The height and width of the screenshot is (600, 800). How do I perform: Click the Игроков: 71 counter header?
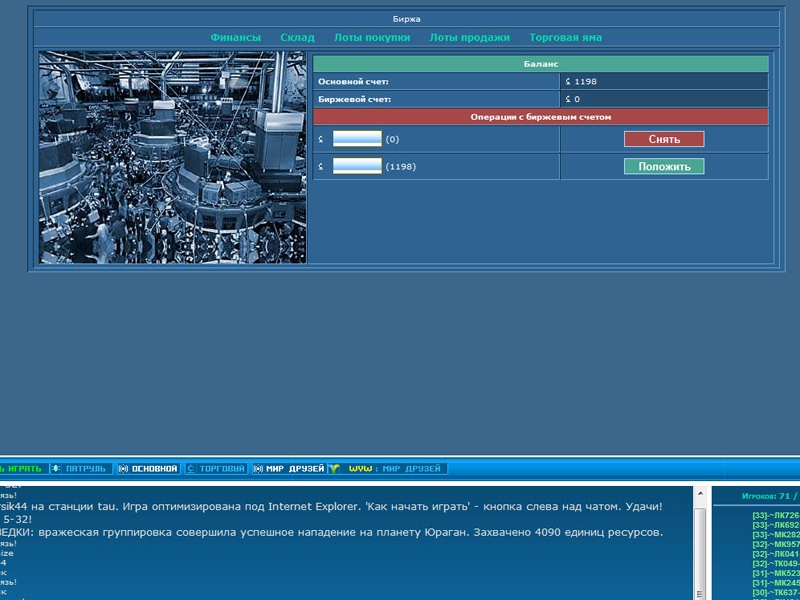[770, 496]
